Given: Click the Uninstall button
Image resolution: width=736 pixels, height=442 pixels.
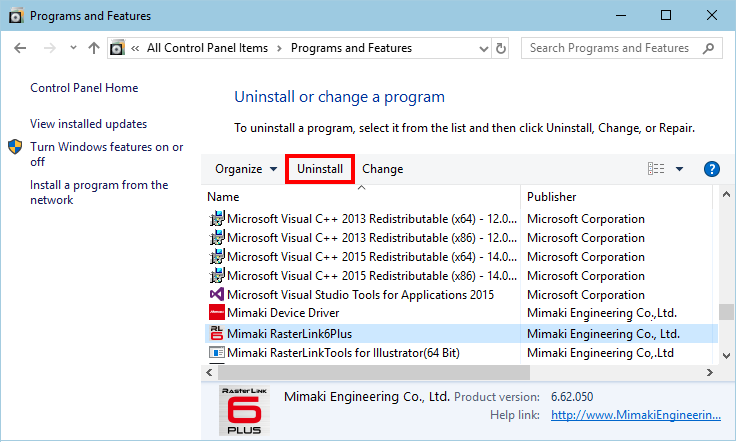Looking at the screenshot, I should 320,169.
